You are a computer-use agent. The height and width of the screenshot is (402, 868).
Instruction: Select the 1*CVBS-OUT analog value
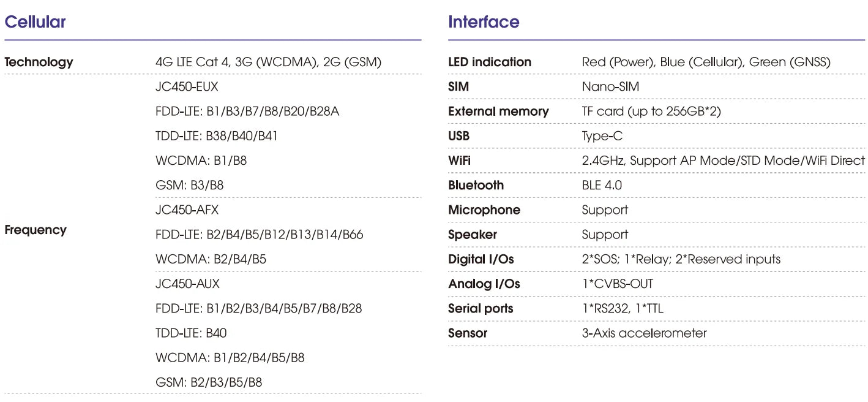pos(617,284)
